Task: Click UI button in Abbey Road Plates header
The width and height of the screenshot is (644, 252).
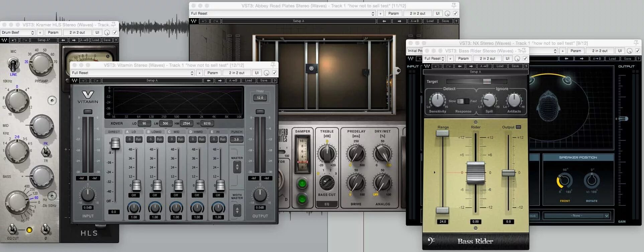Action: click(x=438, y=13)
